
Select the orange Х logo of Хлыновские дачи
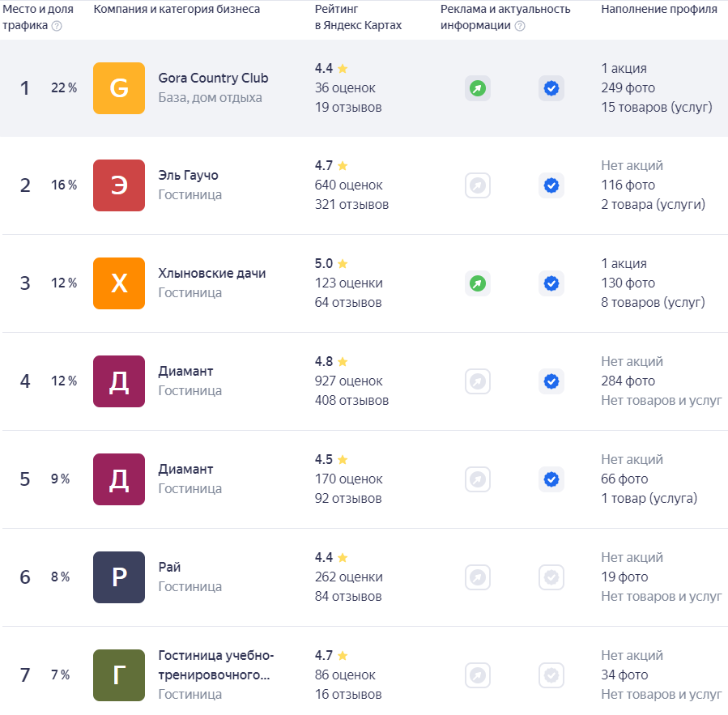coord(119,283)
